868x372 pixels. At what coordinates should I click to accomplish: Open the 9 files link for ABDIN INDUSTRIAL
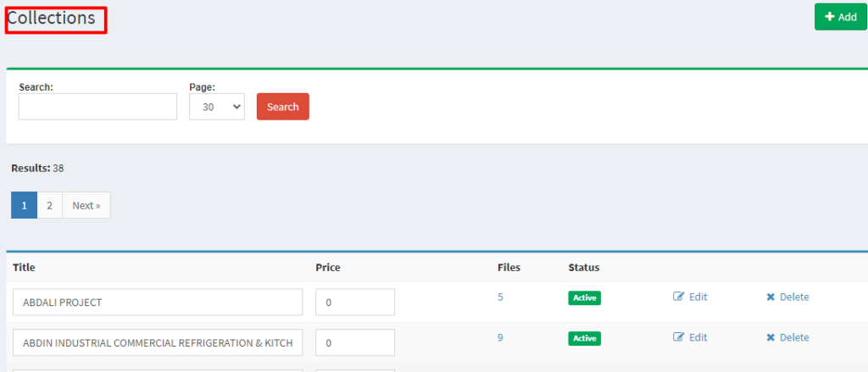pos(500,337)
